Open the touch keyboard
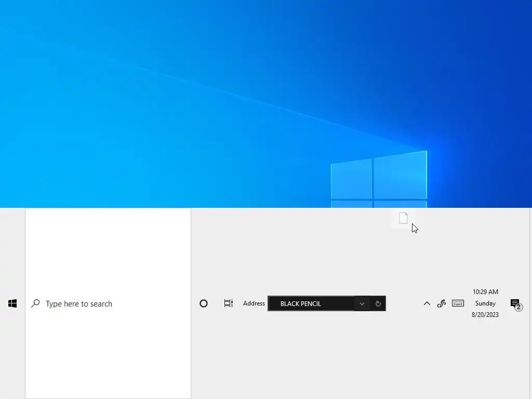 click(458, 303)
